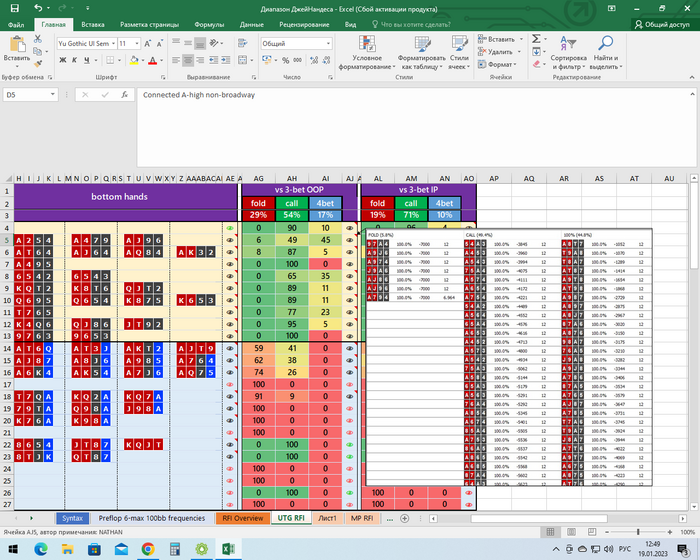Toggle the eye icon in row 8 column AE

click(230, 276)
